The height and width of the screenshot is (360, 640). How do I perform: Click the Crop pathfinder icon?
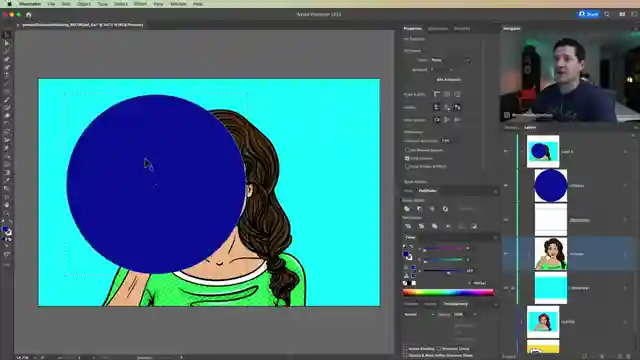(448, 226)
